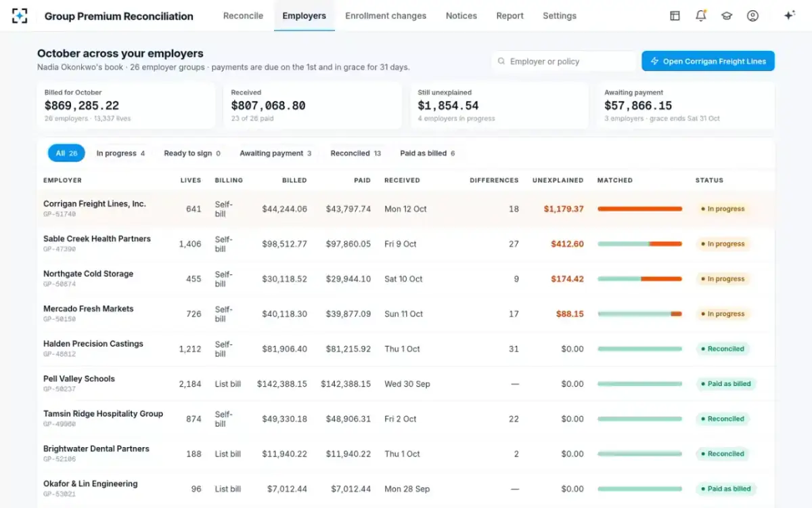Viewport: 812px width, 508px height.
Task: Open the layout panel icon
Action: point(675,16)
